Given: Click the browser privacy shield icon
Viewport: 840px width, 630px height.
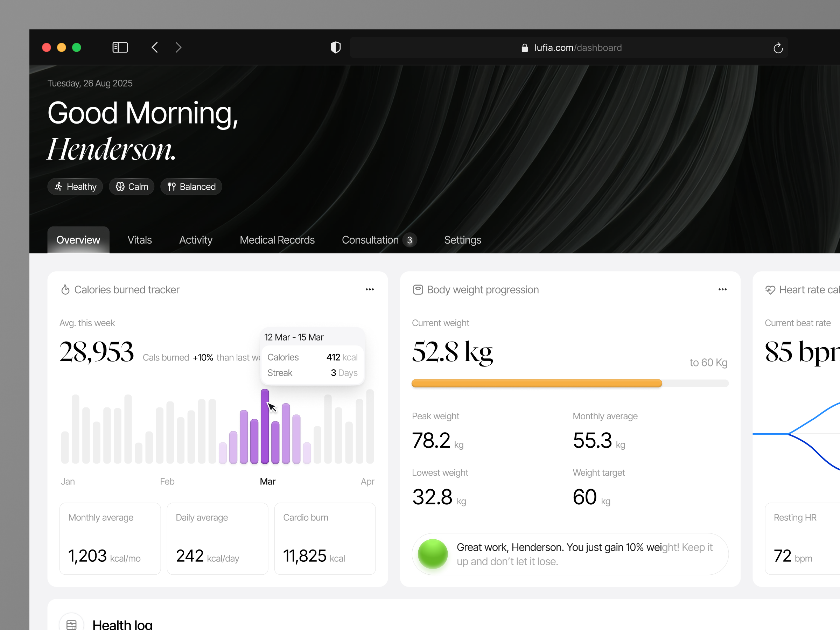Looking at the screenshot, I should click(x=336, y=47).
